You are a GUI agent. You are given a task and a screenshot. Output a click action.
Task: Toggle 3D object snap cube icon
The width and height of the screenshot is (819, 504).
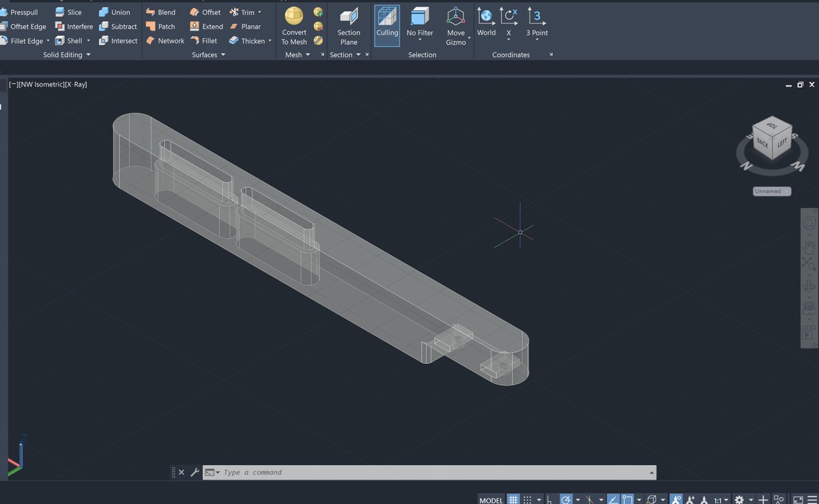coord(652,500)
